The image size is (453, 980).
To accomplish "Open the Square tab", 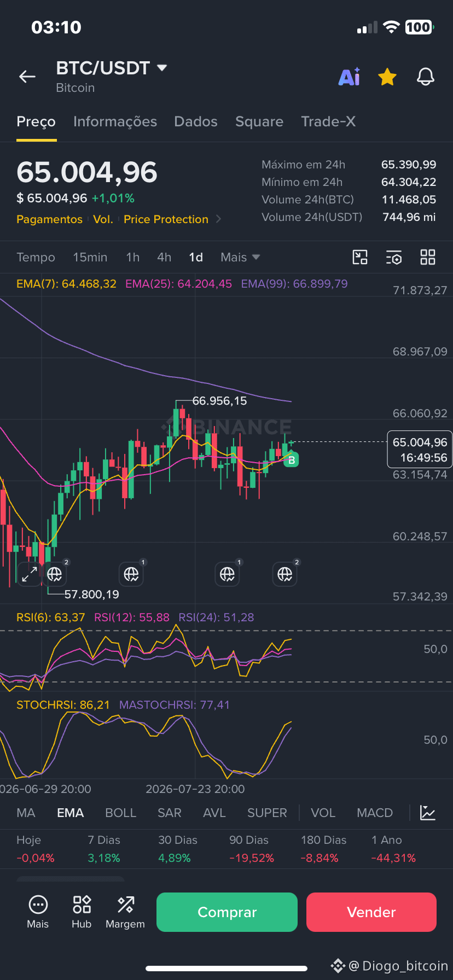I will 259,121.
